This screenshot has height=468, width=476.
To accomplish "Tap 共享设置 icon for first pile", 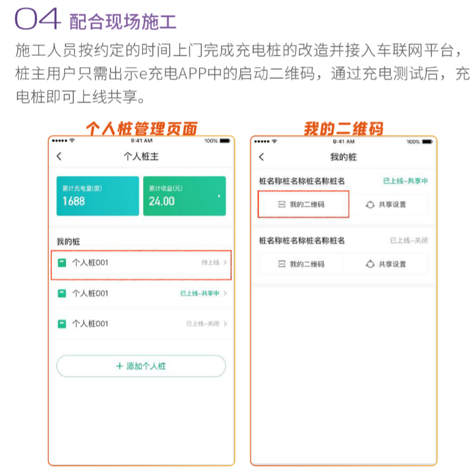I will click(x=370, y=205).
